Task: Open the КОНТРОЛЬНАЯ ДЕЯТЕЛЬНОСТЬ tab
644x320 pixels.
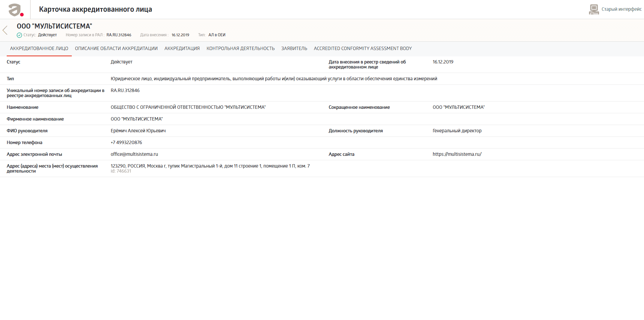Action: (240, 48)
